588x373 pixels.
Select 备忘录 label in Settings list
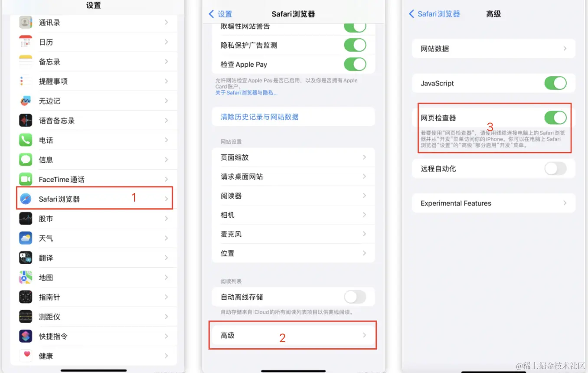pos(49,62)
